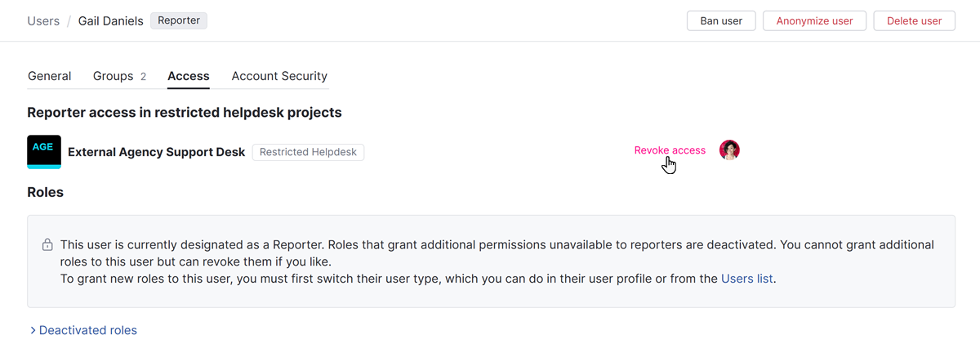Hit the Delete user button
This screenshot has width=980, height=353.
point(914,21)
